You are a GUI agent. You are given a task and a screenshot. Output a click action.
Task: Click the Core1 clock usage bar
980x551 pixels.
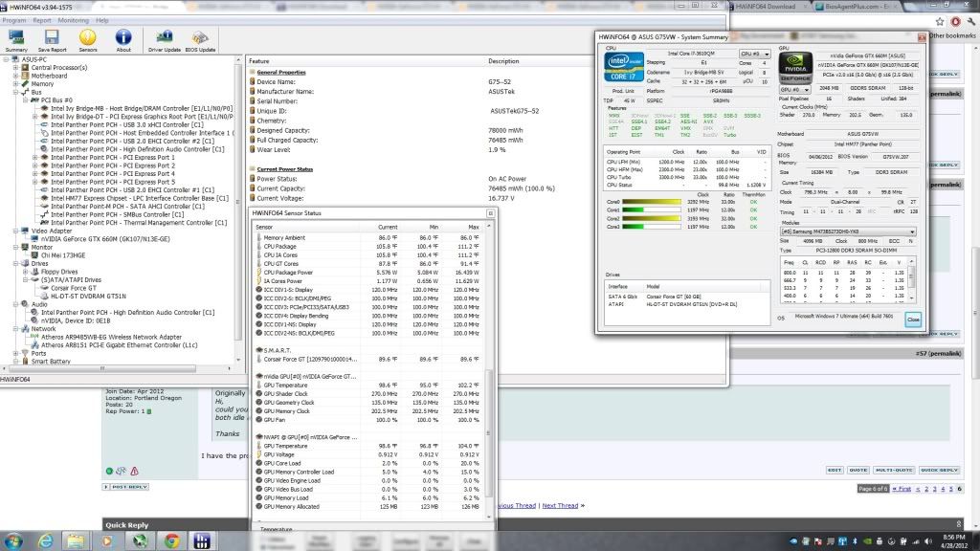pos(652,210)
